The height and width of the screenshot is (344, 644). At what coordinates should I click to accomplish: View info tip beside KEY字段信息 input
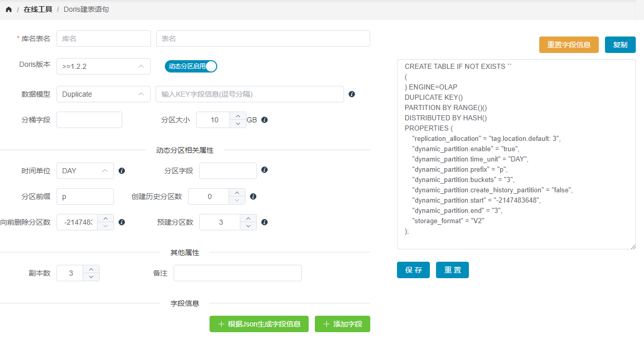(352, 94)
